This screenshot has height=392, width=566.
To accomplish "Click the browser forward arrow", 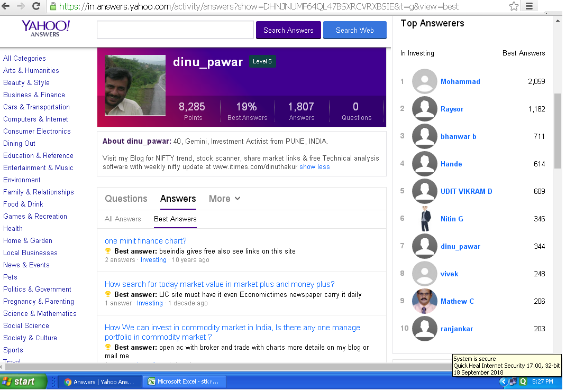I will pyautogui.click(x=21, y=6).
